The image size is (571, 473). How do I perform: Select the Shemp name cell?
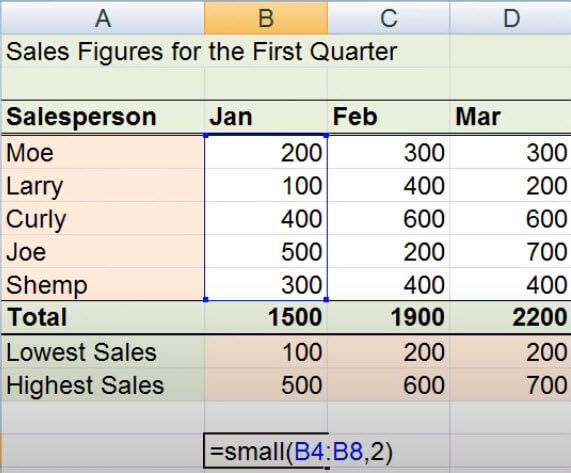click(x=103, y=285)
